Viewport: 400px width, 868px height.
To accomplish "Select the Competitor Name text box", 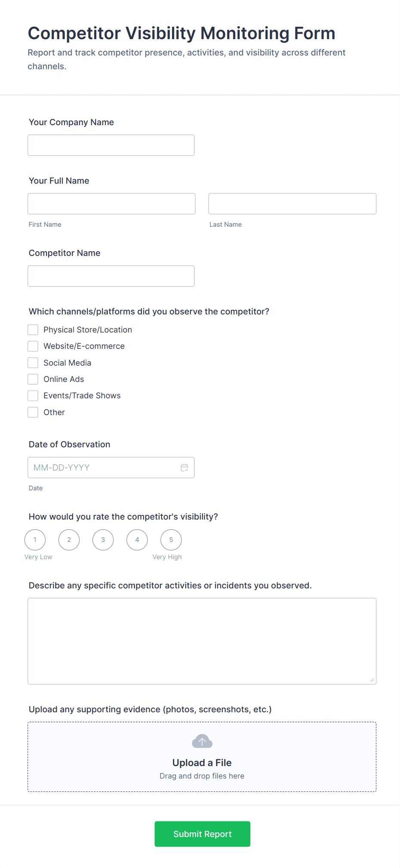I will 111,276.
